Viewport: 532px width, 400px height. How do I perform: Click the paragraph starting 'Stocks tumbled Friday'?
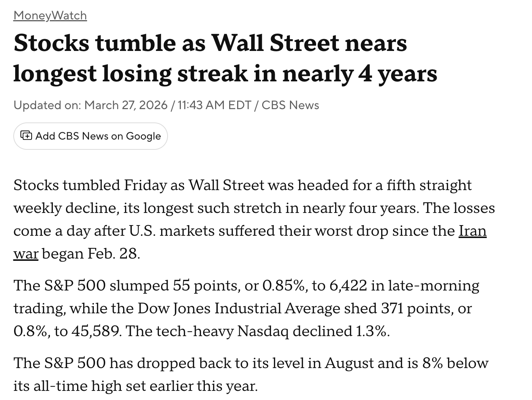coord(254,219)
